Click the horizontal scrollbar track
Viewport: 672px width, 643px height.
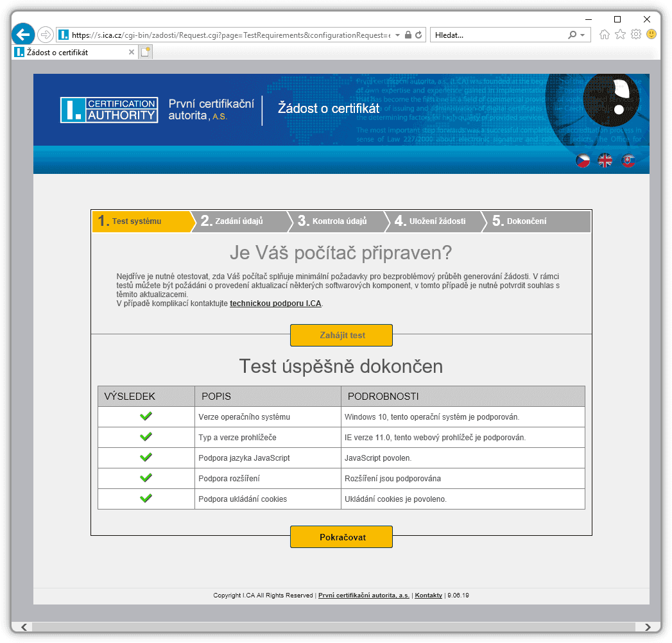tap(333, 627)
